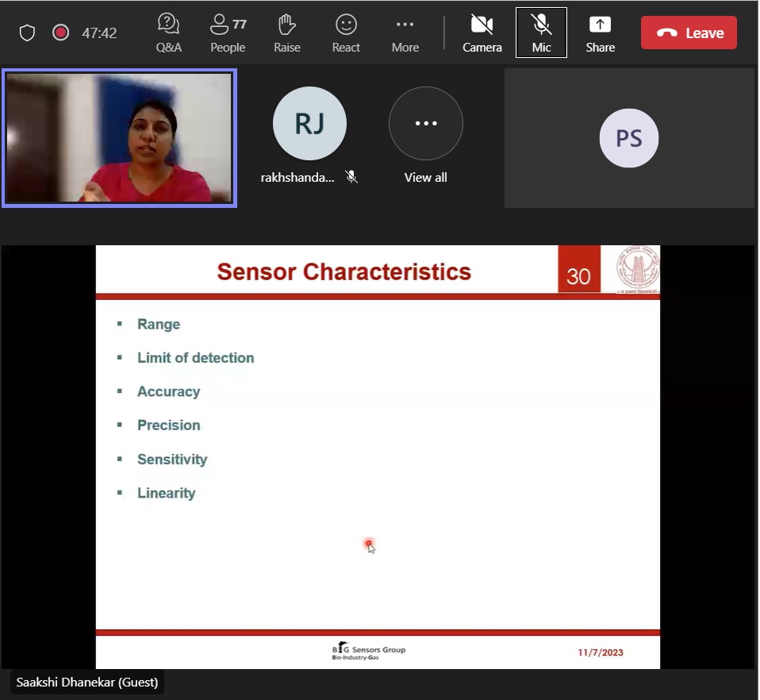Click the RJ participant avatar
The width and height of the screenshot is (760, 700).
(x=309, y=124)
